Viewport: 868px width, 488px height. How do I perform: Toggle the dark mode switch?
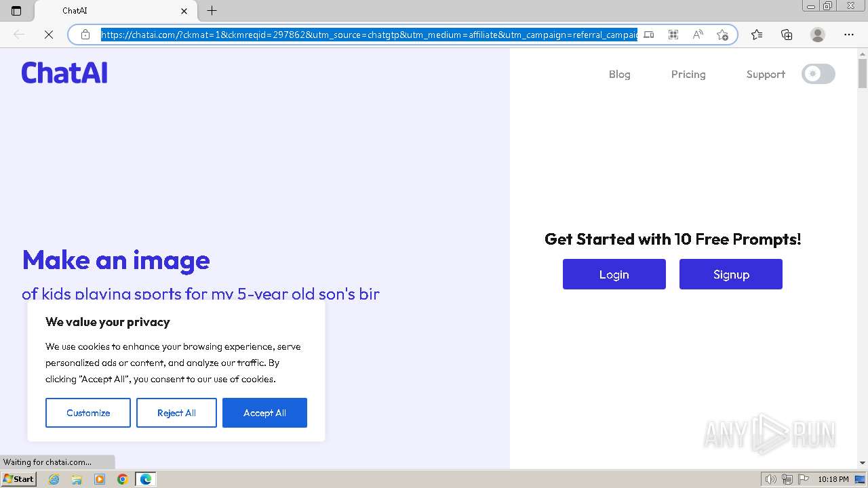pyautogui.click(x=818, y=74)
